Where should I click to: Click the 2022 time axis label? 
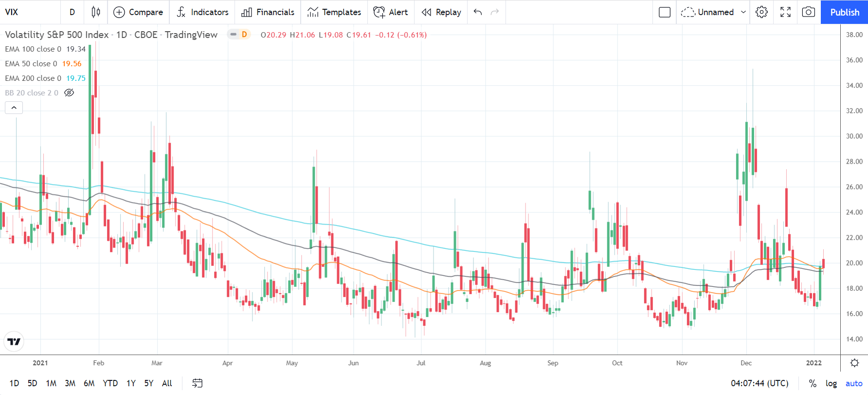pos(814,363)
